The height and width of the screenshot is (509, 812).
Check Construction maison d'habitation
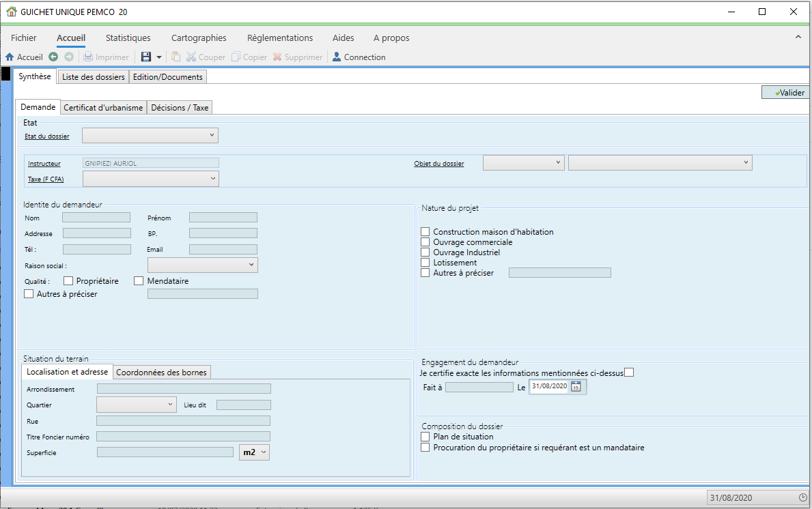coord(425,232)
